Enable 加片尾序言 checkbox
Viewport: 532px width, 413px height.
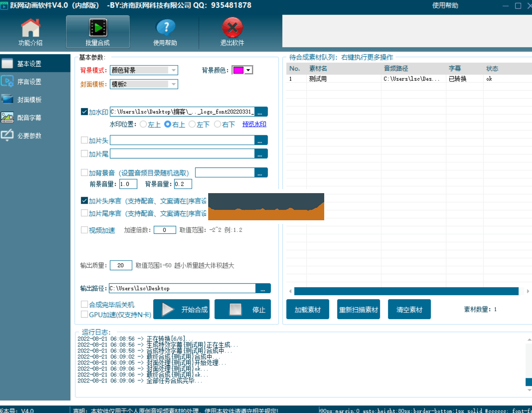[x=84, y=213]
